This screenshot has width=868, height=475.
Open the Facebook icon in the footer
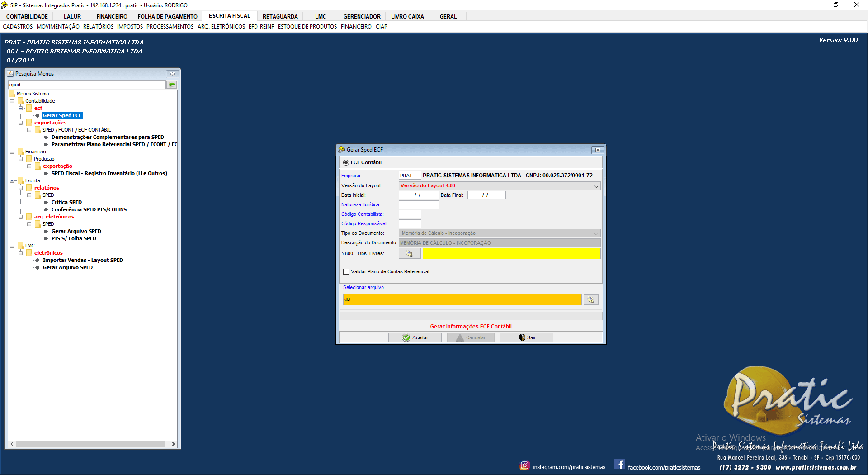620,465
